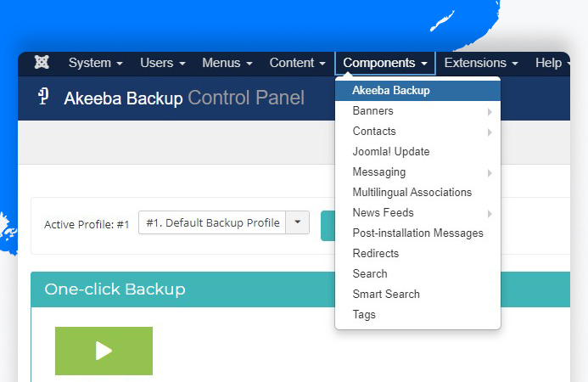Open the Help menu
588x382 pixels.
pyautogui.click(x=552, y=63)
